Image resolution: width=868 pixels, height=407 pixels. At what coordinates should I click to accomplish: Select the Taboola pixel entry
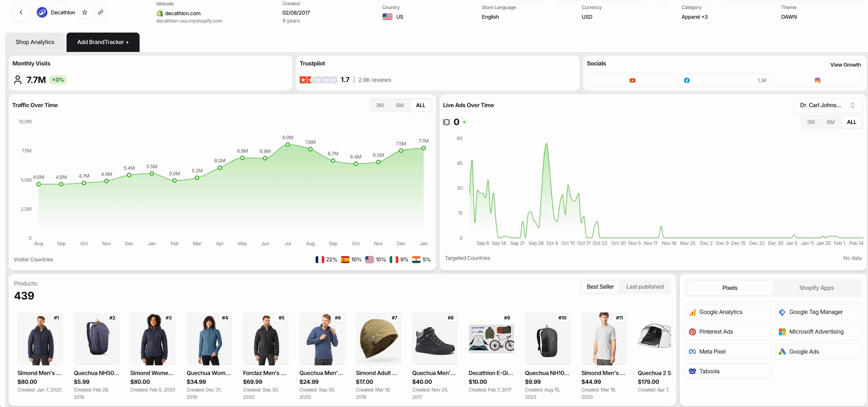click(x=728, y=371)
